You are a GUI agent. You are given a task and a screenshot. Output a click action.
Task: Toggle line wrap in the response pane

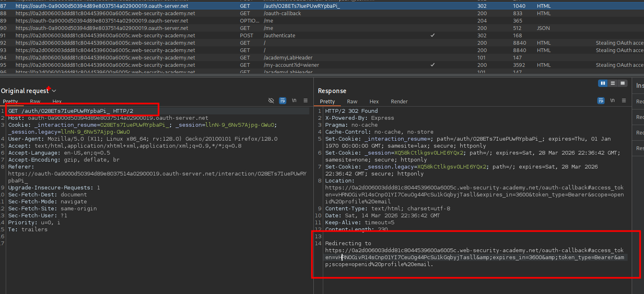(601, 100)
